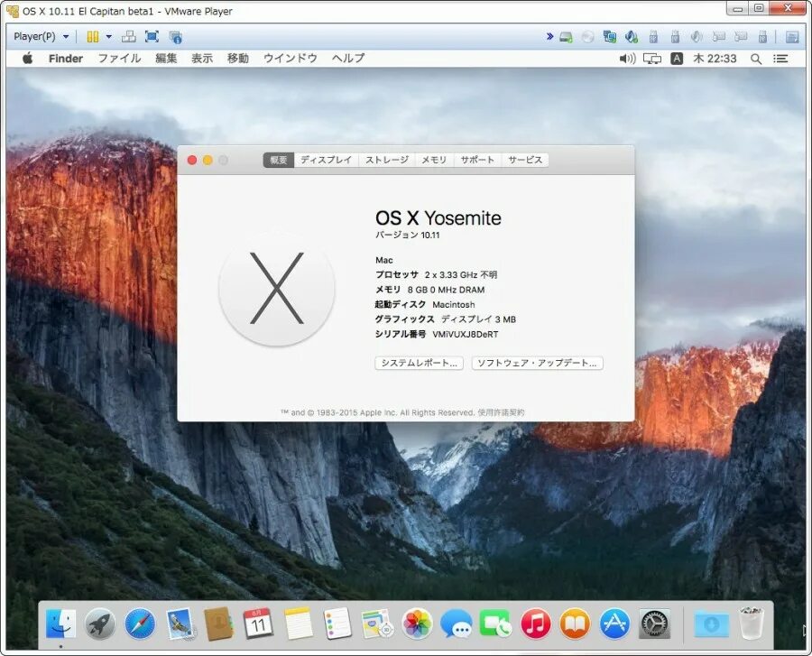Click the Unity mode toolbar icon
This screenshot has height=656, width=812.
(176, 37)
